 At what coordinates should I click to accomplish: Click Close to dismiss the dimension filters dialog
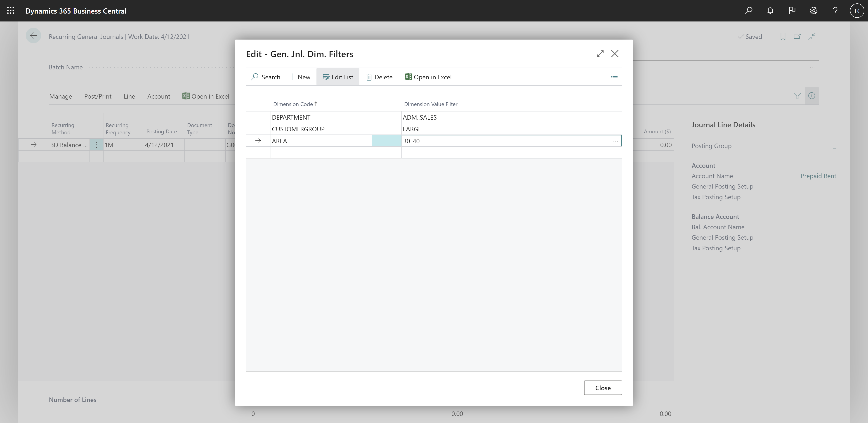pos(603,388)
